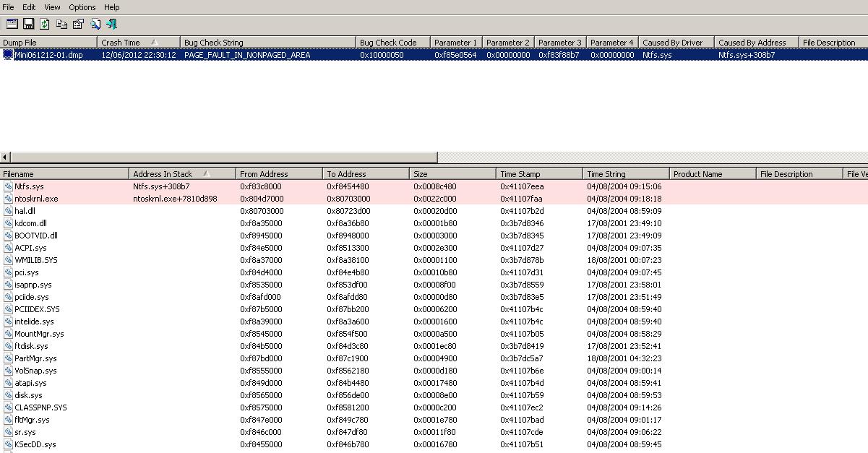Click the file icon beside Ntfs.sys
This screenshot has width=868, height=453.
tap(8, 186)
